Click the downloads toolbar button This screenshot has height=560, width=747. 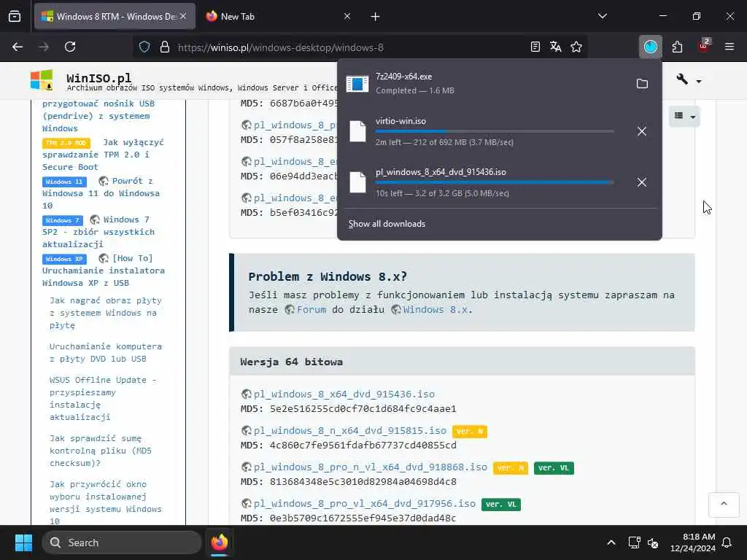650,47
